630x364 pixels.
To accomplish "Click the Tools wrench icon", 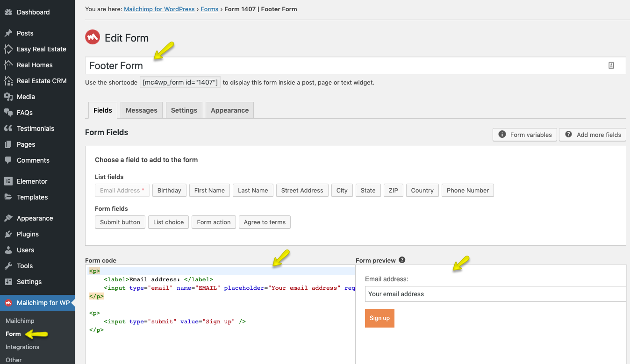I will point(8,266).
